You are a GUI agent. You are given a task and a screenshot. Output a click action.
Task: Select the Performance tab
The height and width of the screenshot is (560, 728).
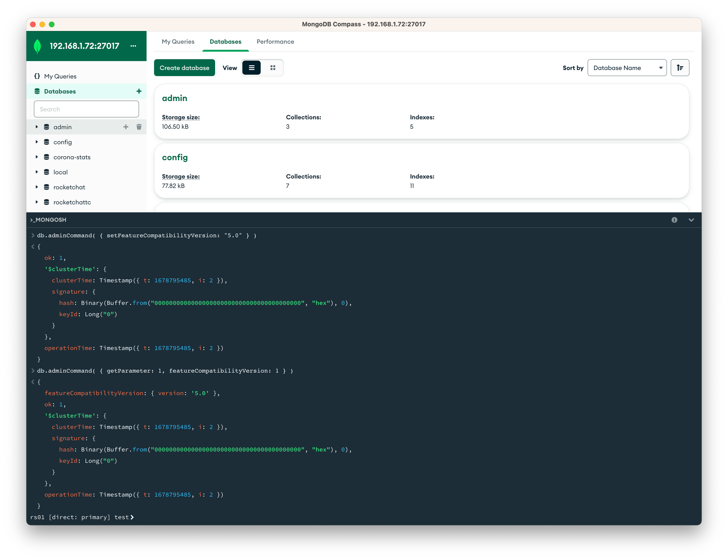[274, 41]
